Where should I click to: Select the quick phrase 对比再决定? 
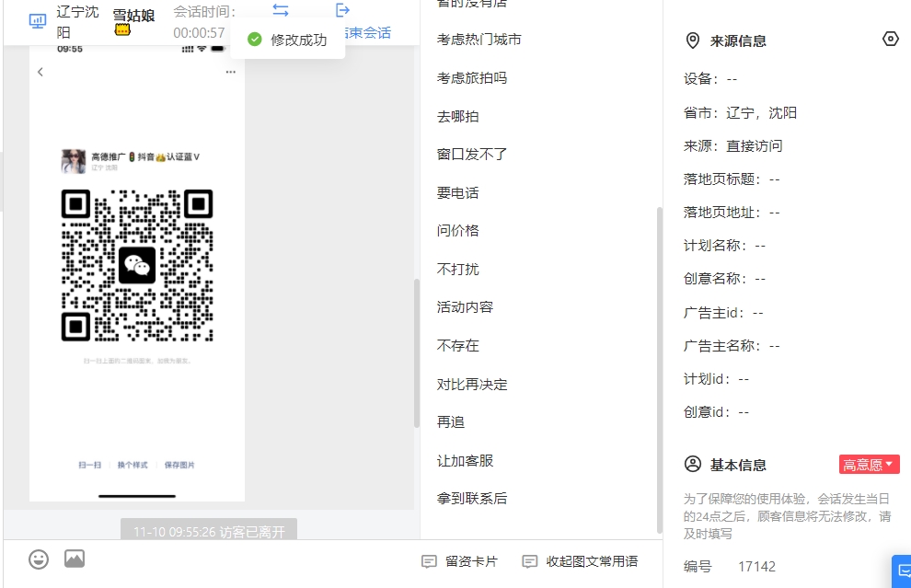[x=472, y=384]
